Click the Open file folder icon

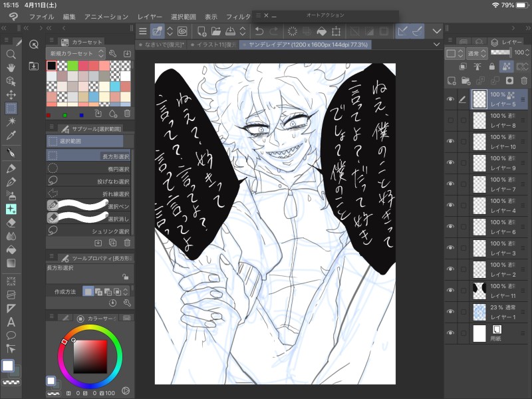pyautogui.click(x=215, y=31)
